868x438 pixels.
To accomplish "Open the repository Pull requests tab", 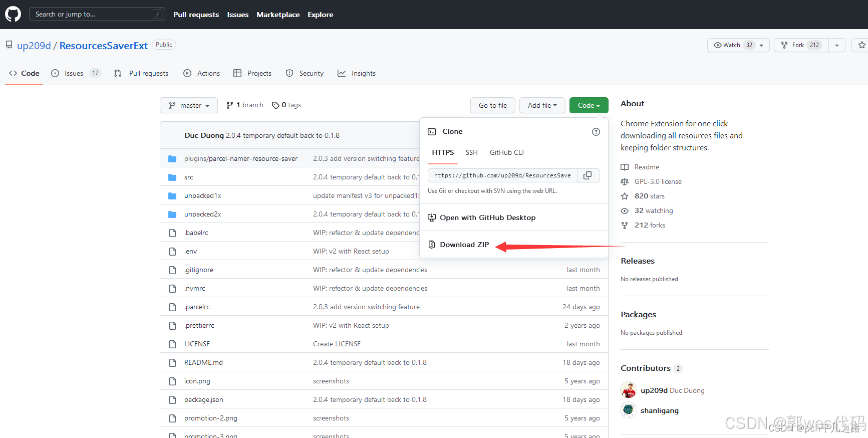I will pos(141,73).
